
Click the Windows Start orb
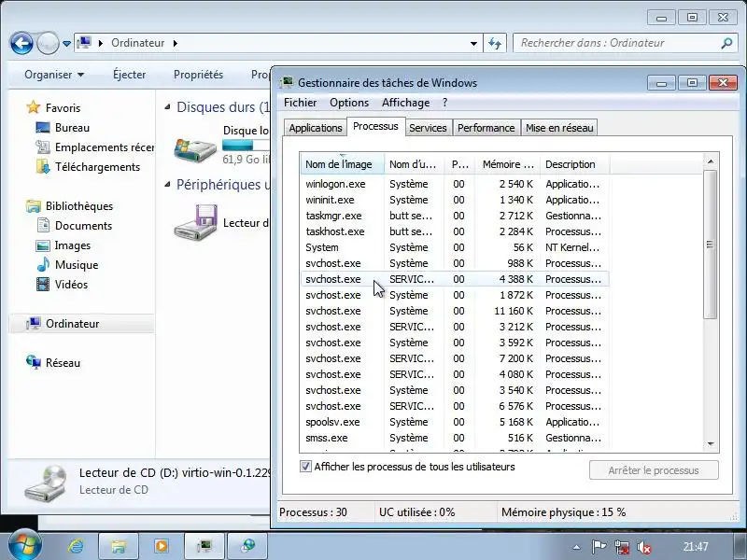[x=24, y=546]
